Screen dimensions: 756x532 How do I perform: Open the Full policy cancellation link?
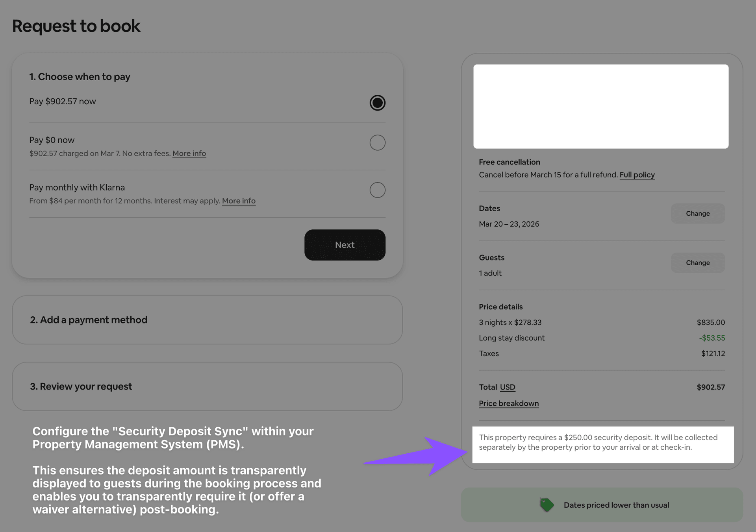click(x=637, y=175)
